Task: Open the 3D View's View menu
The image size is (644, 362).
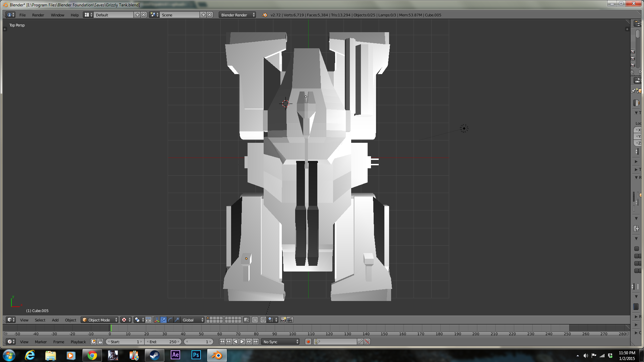Action: (x=24, y=320)
